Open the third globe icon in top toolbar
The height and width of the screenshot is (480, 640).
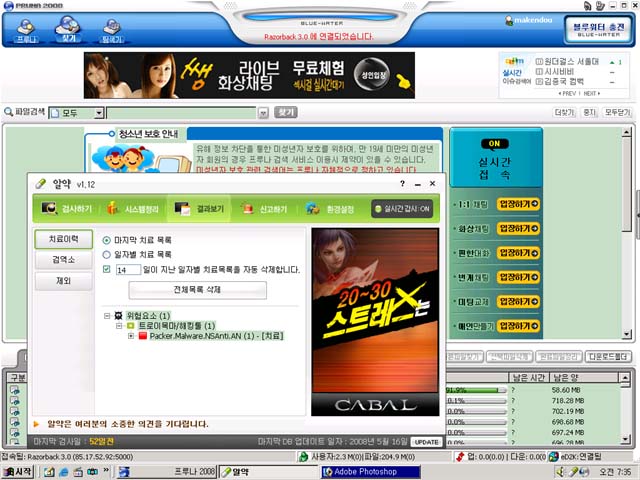[111, 31]
